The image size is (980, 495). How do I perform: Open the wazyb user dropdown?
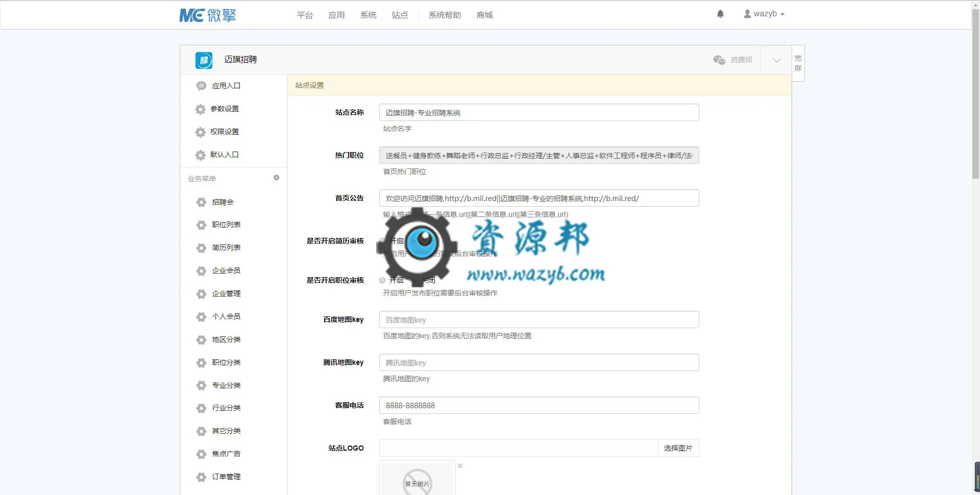coord(764,14)
